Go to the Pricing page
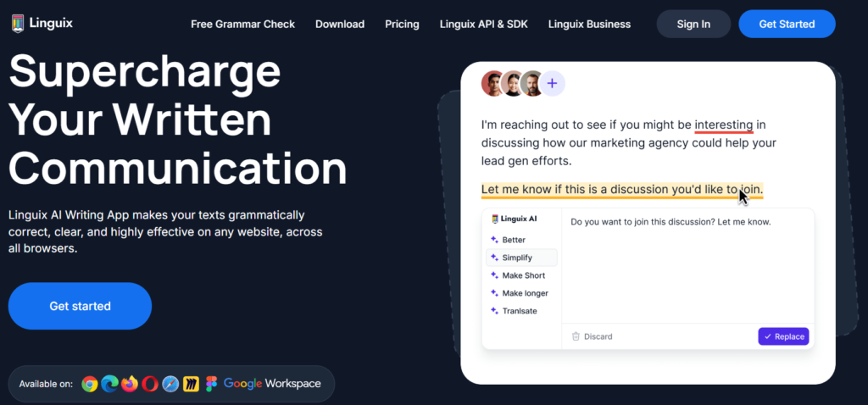The height and width of the screenshot is (405, 868). click(402, 24)
